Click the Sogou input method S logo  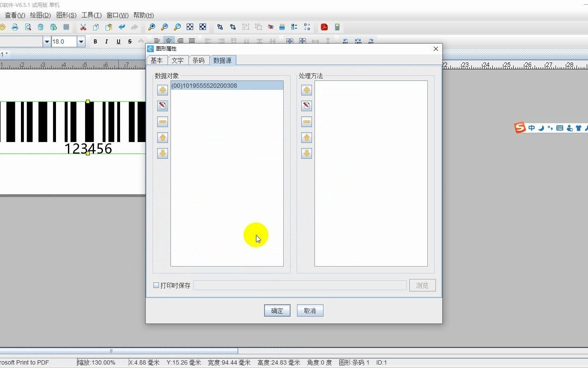pyautogui.click(x=520, y=128)
